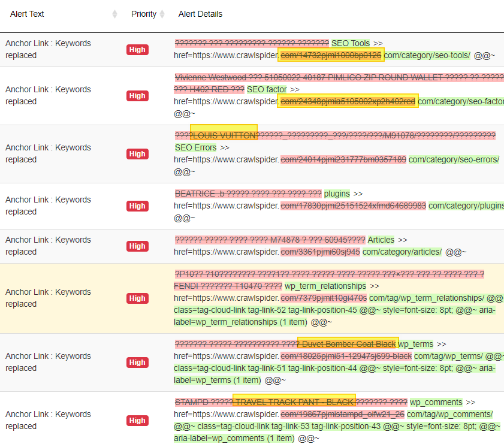Click removed URL 'com/7379pjmit10gi470s'
Image resolution: width=504 pixels, height=444 pixels.
click(324, 298)
